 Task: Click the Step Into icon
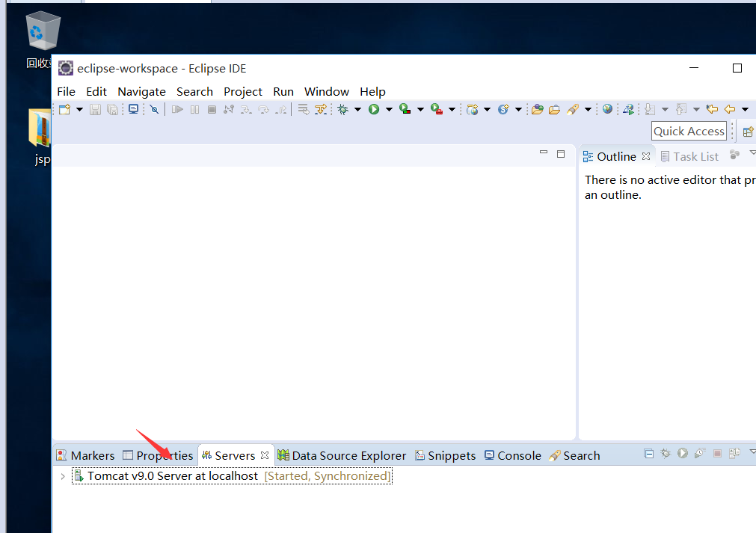pos(246,109)
